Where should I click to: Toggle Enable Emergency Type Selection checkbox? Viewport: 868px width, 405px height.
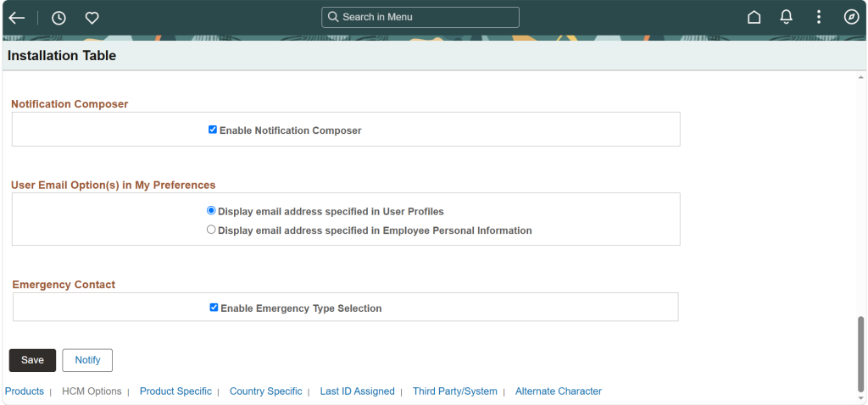tap(214, 308)
